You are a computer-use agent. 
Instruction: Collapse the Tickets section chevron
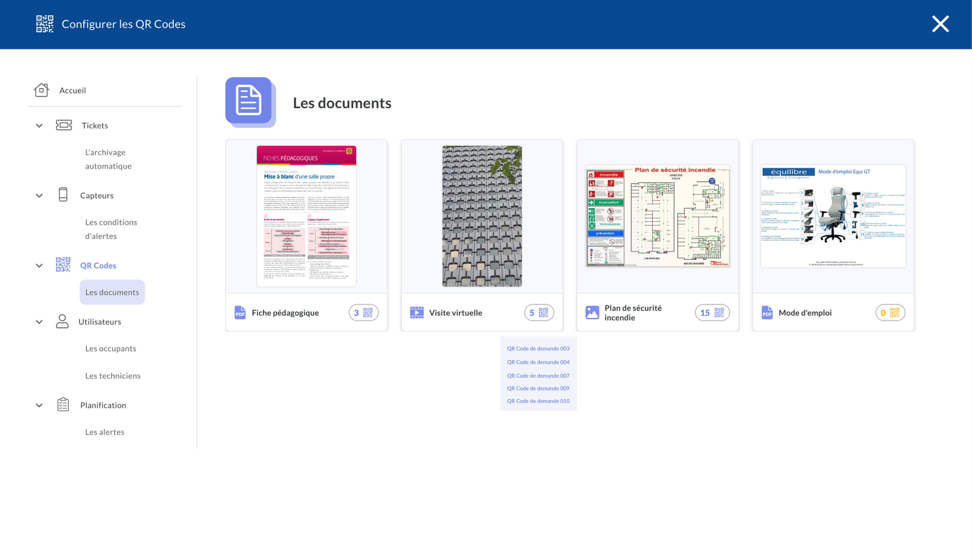pos(39,126)
